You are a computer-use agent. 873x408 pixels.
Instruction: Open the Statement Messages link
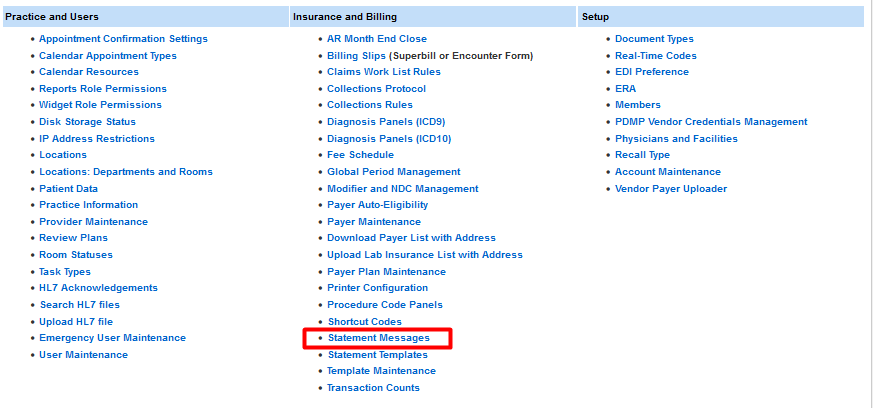pyautogui.click(x=378, y=338)
